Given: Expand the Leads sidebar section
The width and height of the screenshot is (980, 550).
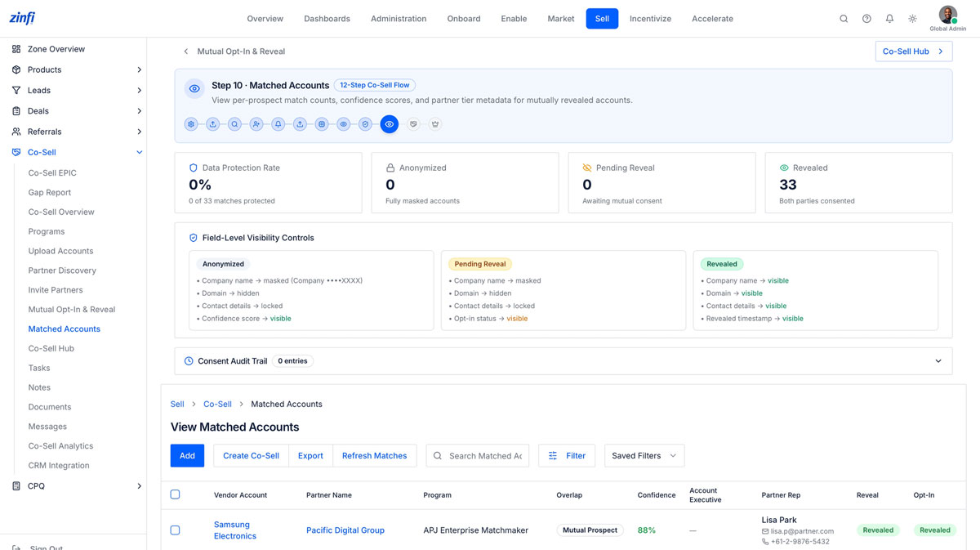Looking at the screenshot, I should 139,90.
